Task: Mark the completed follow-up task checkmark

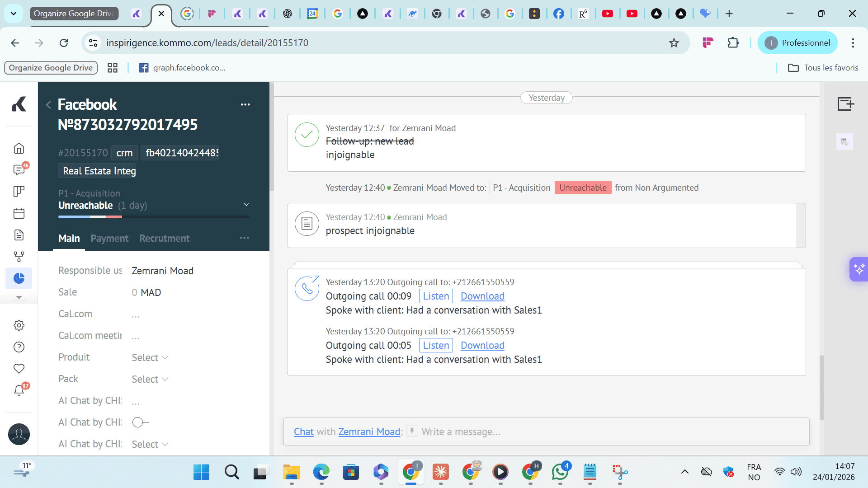Action: click(x=307, y=135)
